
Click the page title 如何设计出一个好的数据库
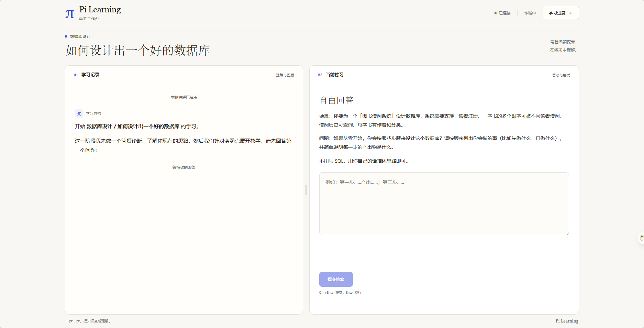[138, 51]
